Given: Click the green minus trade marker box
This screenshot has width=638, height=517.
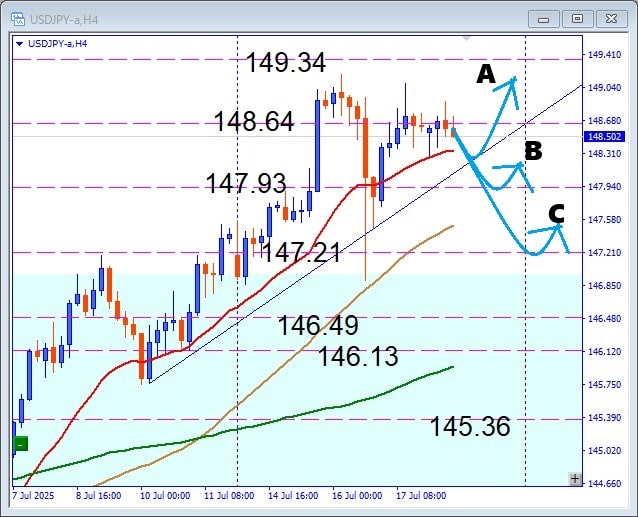Looking at the screenshot, I should point(21,444).
